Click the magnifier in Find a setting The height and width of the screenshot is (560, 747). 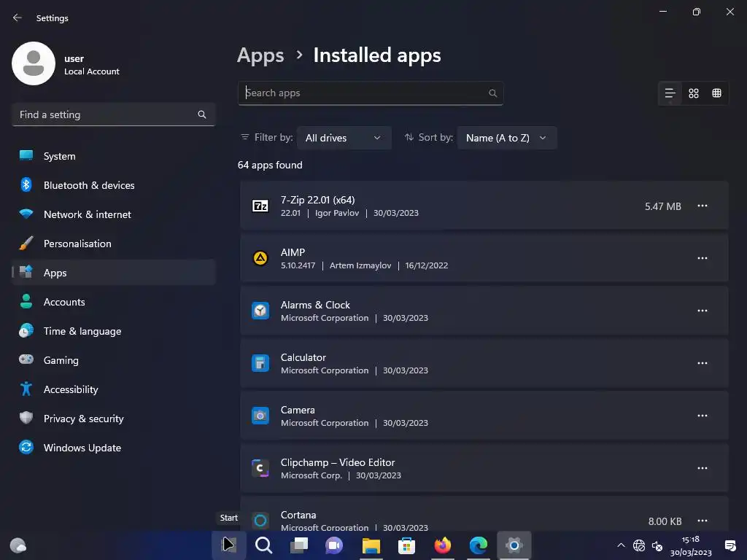tap(202, 114)
